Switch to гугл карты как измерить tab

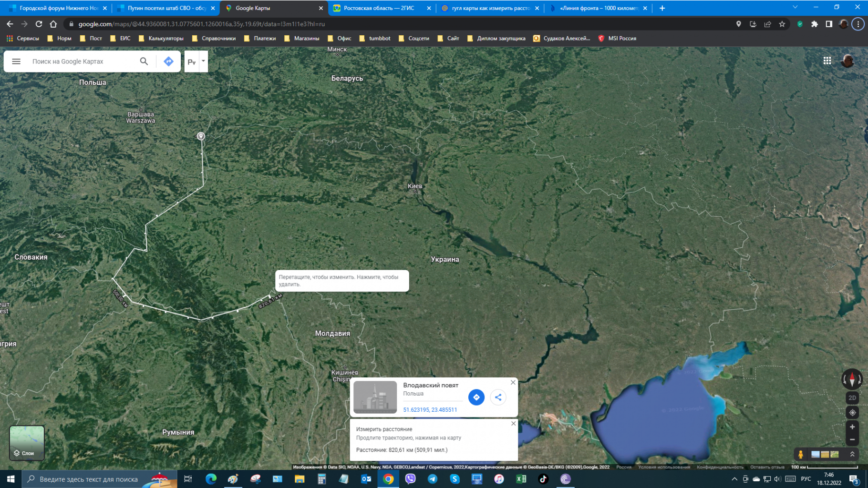pos(490,8)
